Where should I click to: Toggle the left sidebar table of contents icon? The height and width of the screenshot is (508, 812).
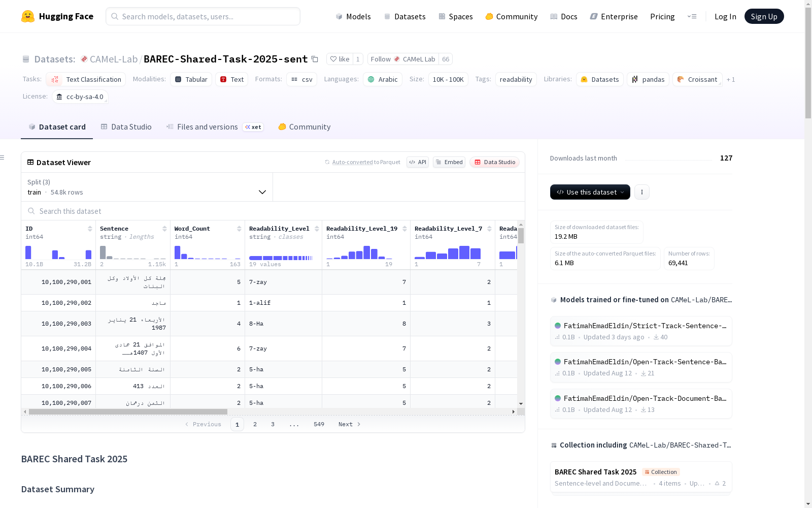point(3,157)
